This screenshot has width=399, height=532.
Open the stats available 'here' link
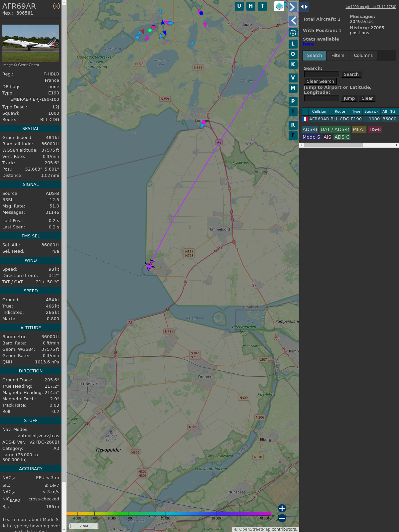308,44
